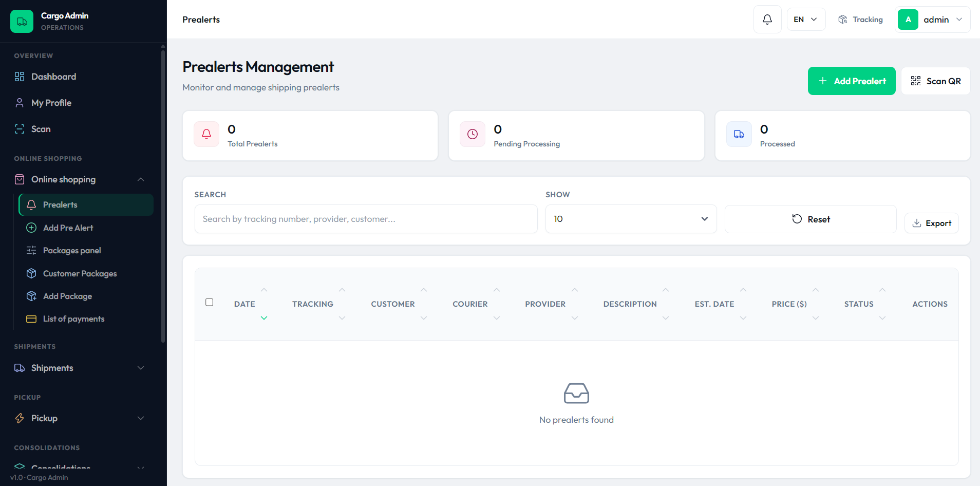The height and width of the screenshot is (486, 980).
Task: Click the empty inbox tray icon
Action: pos(576,393)
